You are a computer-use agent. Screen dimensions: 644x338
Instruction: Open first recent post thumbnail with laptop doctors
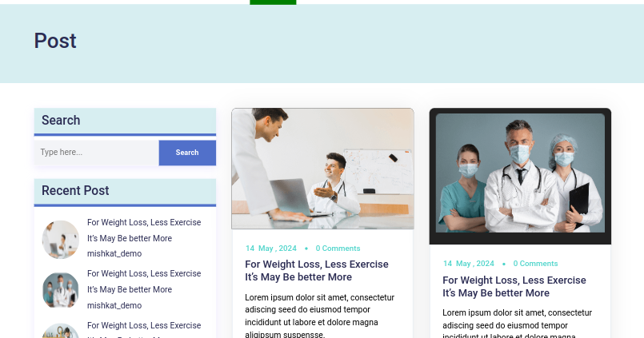tap(60, 240)
